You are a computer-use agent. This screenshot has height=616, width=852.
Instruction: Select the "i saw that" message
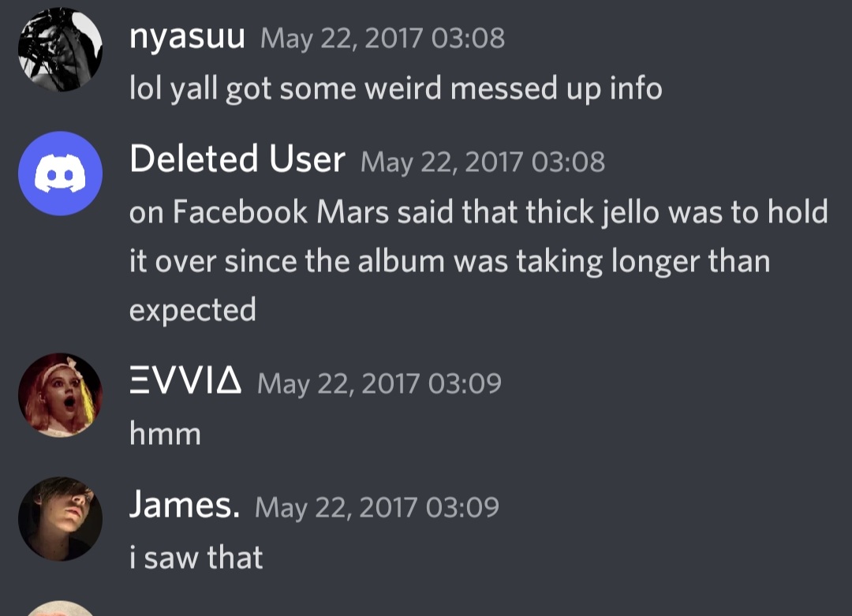pyautogui.click(x=196, y=558)
